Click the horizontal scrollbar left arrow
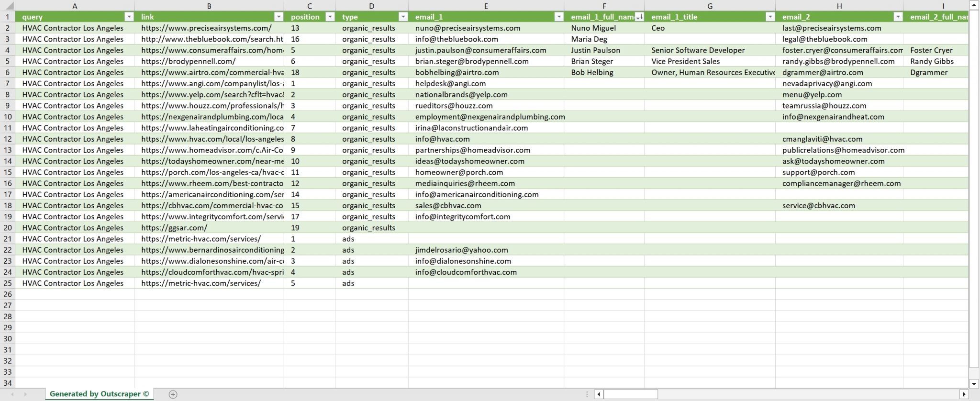Screen dimensions: 980x401 point(599,394)
